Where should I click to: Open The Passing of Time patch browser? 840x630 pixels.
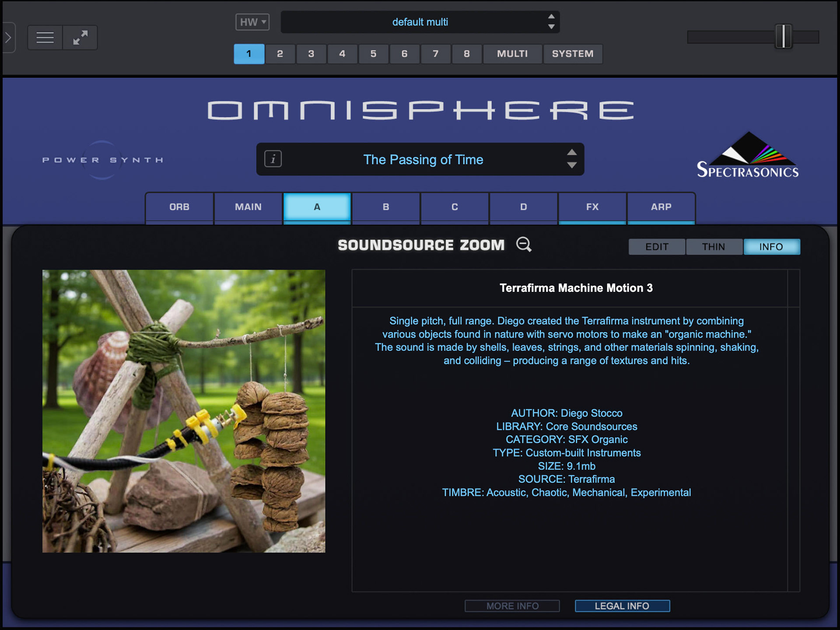pyautogui.click(x=423, y=160)
